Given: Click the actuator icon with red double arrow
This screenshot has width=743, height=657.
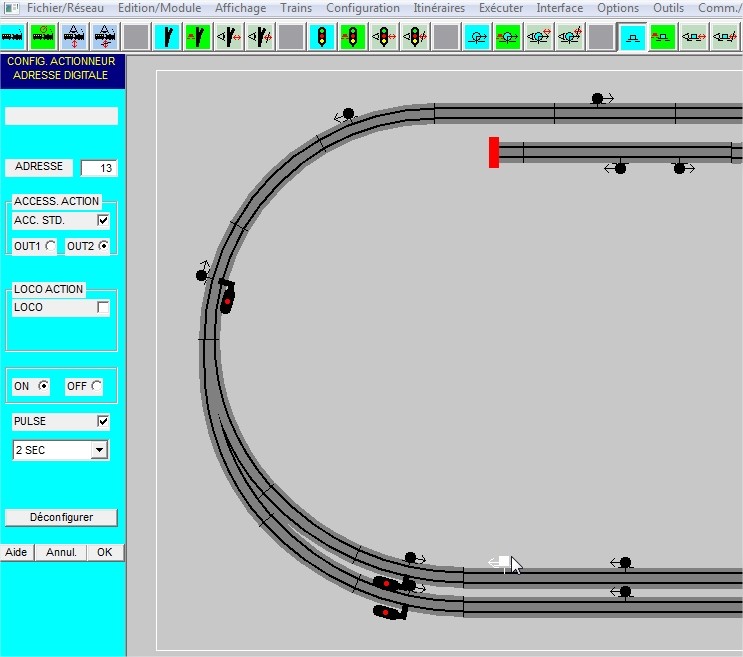Looking at the screenshot, I should (x=694, y=36).
